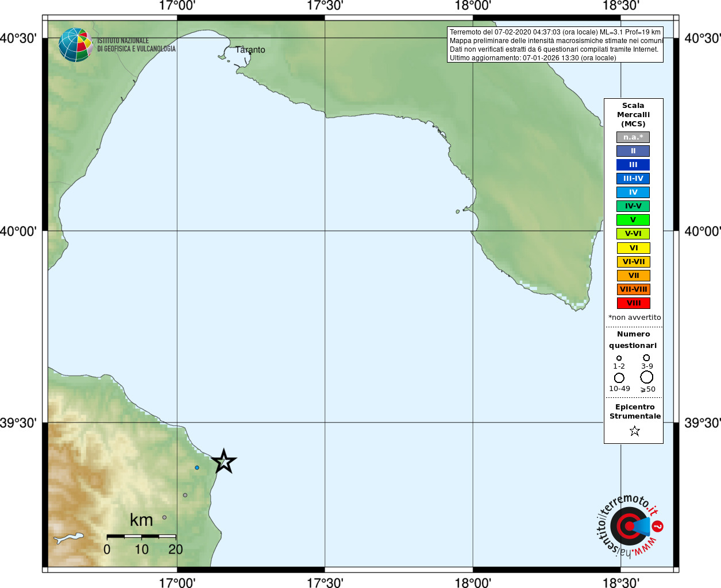The width and height of the screenshot is (721, 588).
Task: Pick the yellow VI intensity swatch
Action: pyautogui.click(x=633, y=248)
